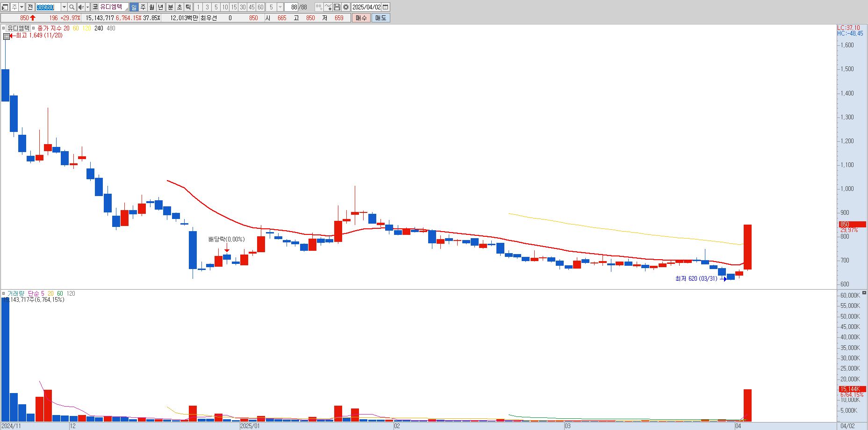Close the volume pane with small x
Screen dimensions: 868x430
[864, 293]
